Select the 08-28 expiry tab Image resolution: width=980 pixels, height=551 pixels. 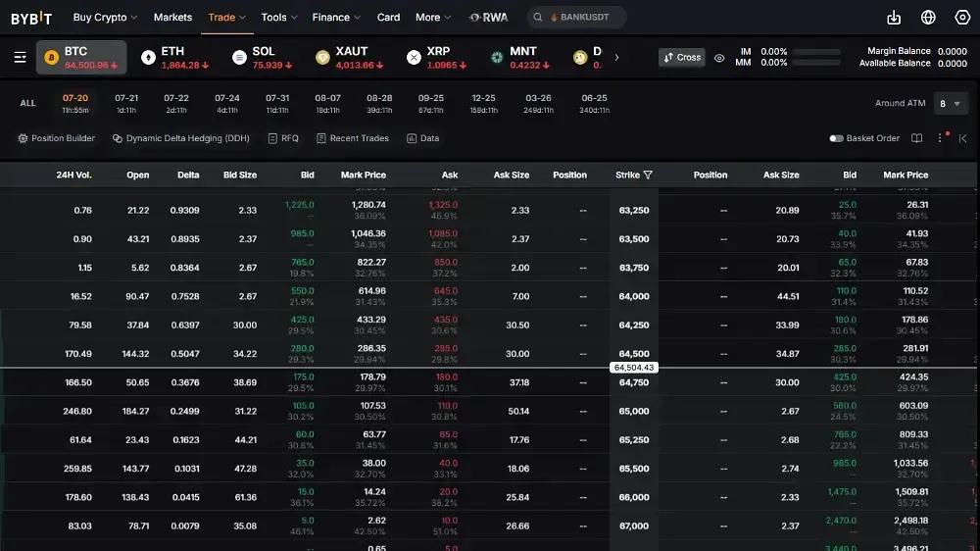point(379,104)
